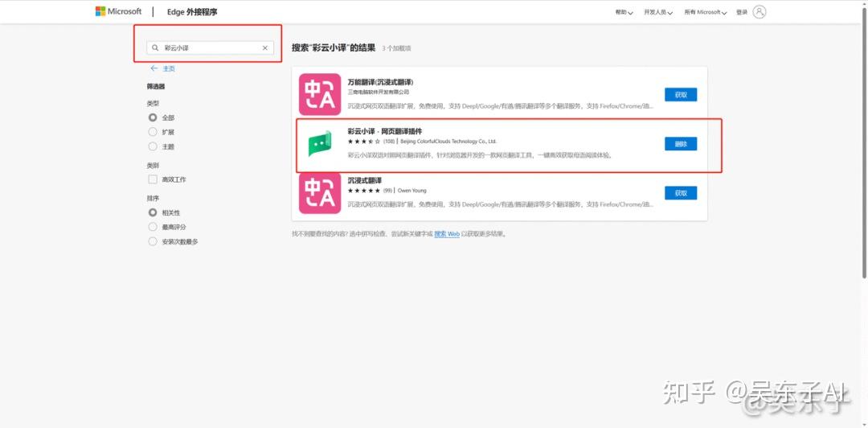Go back to 主页 link
The image size is (868, 428).
[169, 68]
